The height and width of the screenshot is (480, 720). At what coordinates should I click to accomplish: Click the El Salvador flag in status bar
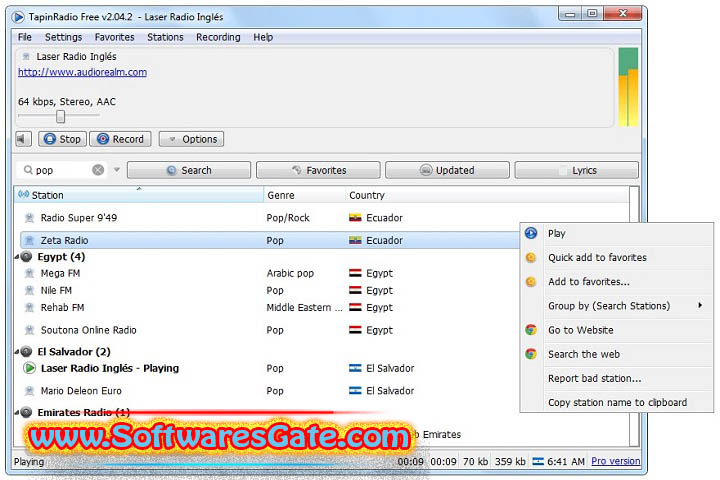[538, 461]
